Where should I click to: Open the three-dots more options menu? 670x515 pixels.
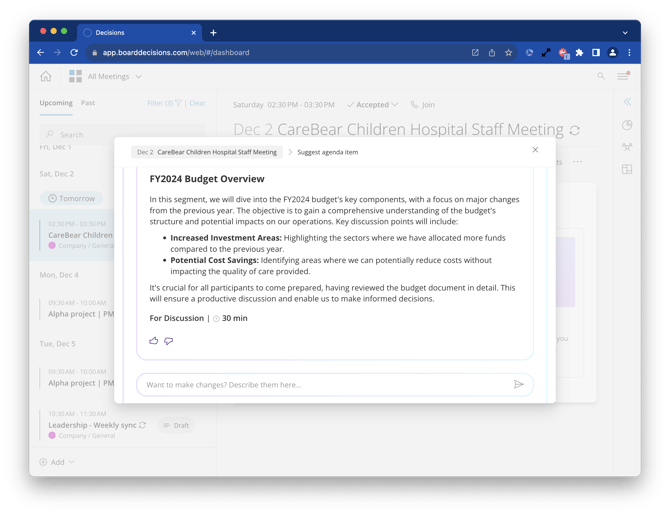[577, 162]
